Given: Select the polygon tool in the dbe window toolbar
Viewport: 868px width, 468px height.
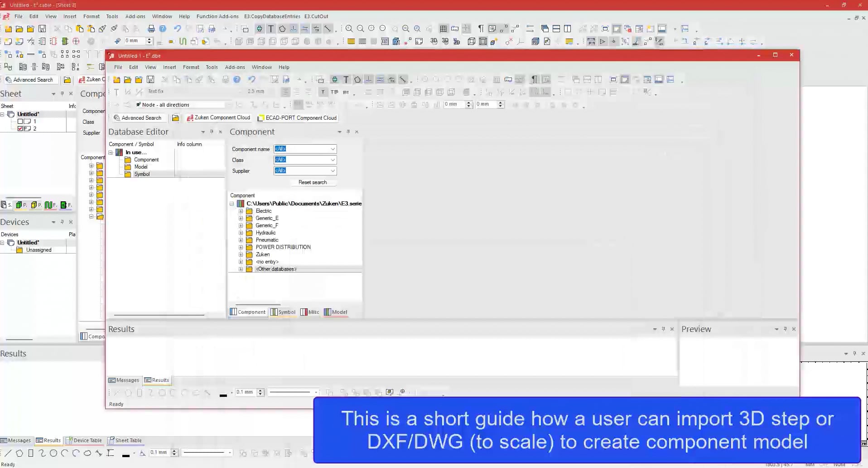Looking at the screenshot, I should coord(357,80).
